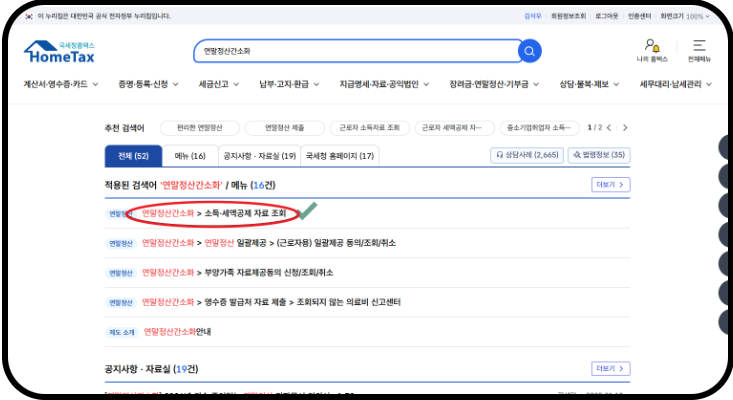The height and width of the screenshot is (400, 733).
Task: Click 법령정보 (35) button
Action: coord(599,155)
